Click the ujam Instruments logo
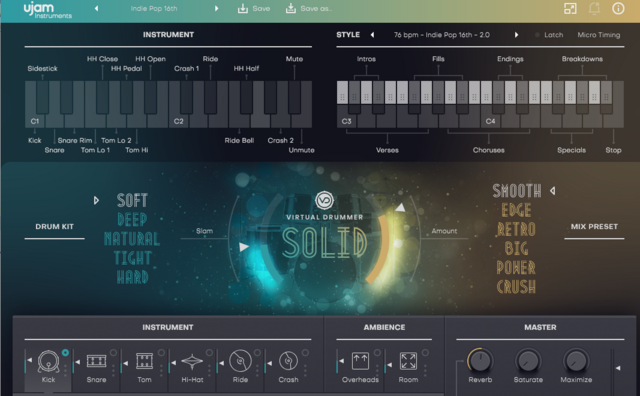The width and height of the screenshot is (640, 396). click(47, 10)
